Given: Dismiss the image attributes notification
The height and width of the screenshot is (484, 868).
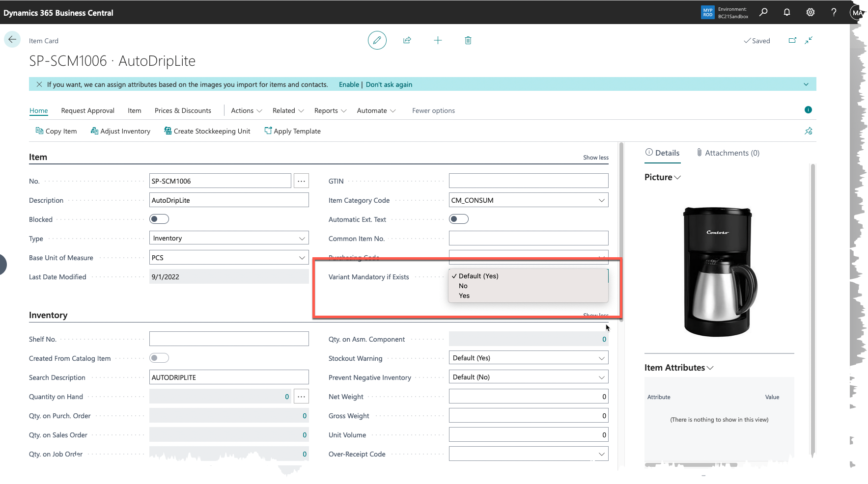Looking at the screenshot, I should (39, 84).
